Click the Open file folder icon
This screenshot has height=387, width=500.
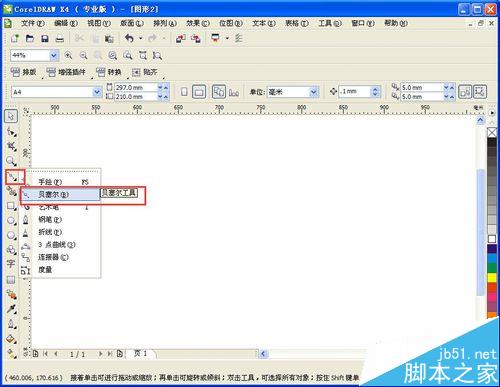point(30,39)
